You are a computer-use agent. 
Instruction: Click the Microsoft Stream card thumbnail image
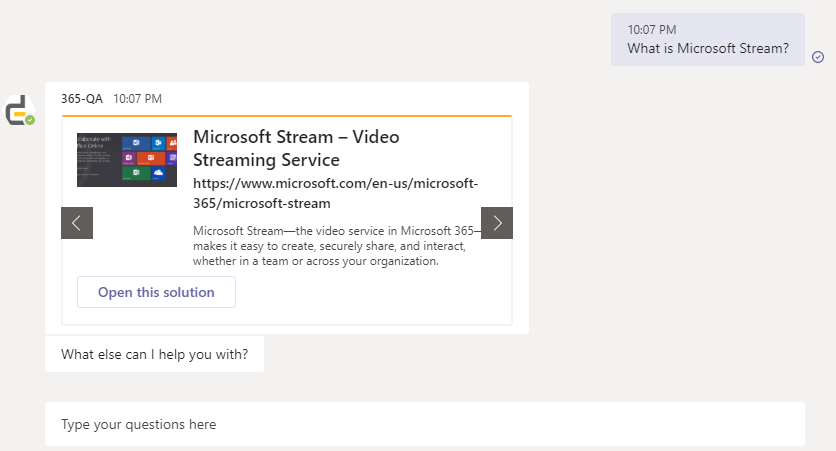(x=127, y=160)
